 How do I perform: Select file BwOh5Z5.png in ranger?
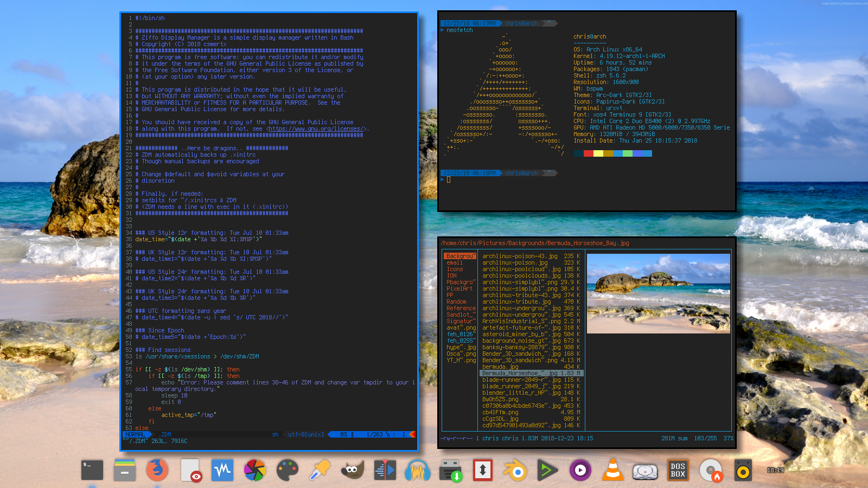pyautogui.click(x=531, y=399)
